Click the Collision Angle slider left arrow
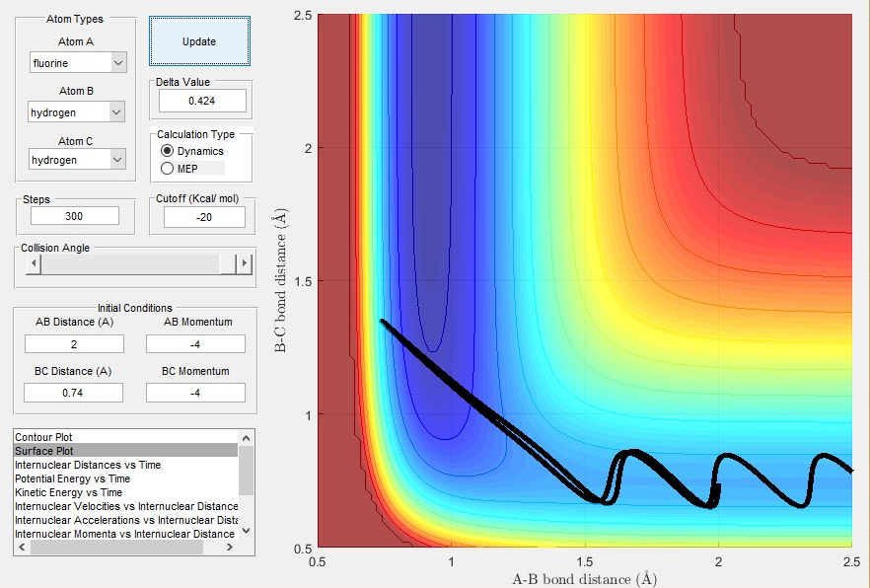Viewport: 870px width, 588px height. point(34,263)
